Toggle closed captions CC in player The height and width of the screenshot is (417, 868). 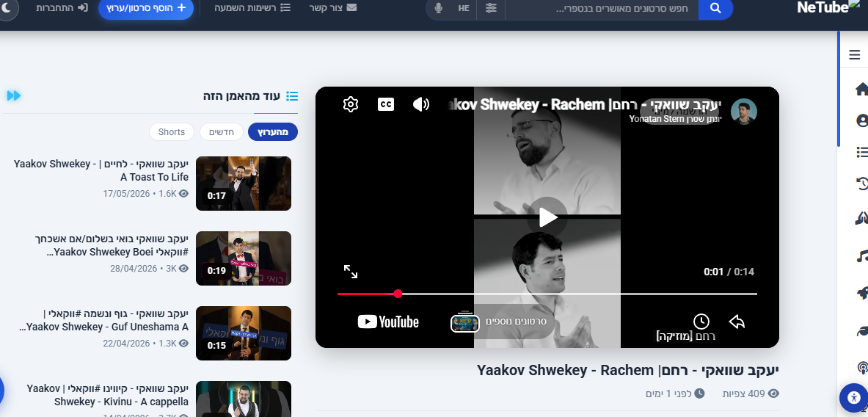tap(386, 104)
